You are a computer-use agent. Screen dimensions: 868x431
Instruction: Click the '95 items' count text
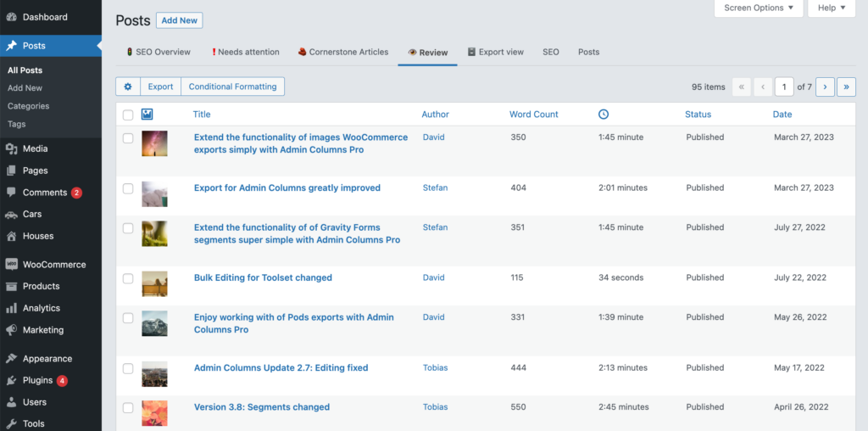tap(708, 87)
